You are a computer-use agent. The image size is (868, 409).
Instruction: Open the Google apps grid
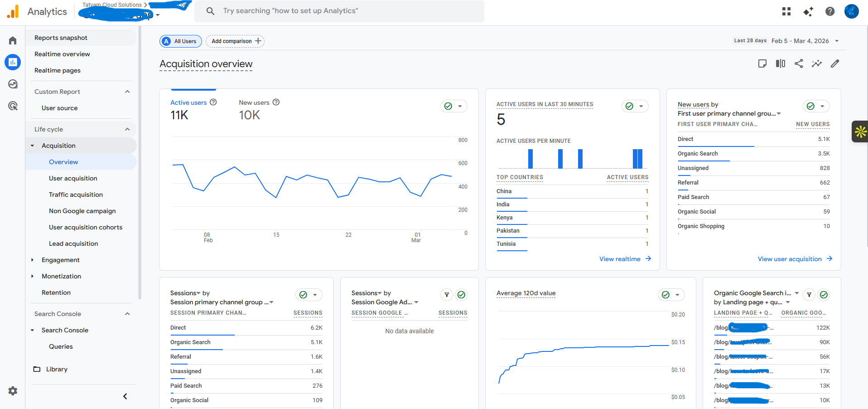click(786, 11)
